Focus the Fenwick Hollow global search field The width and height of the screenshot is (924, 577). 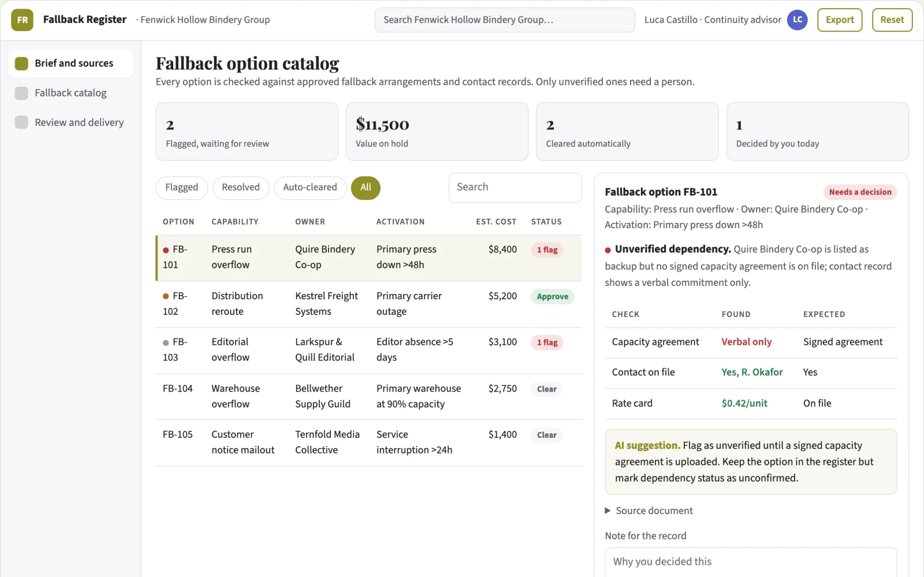[x=505, y=20]
